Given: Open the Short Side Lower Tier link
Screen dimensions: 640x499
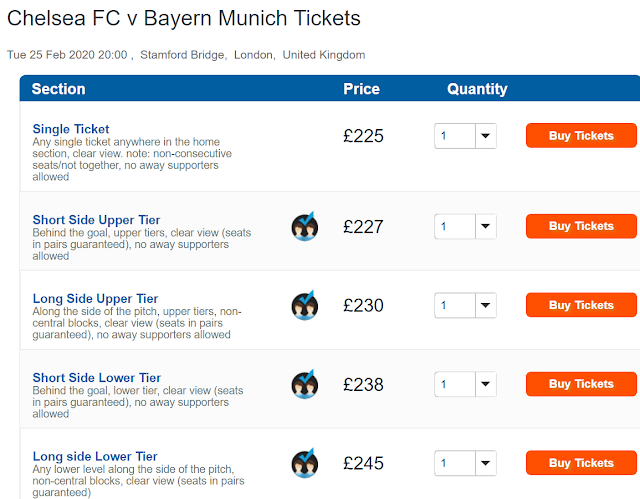Looking at the screenshot, I should pyautogui.click(x=96, y=378).
